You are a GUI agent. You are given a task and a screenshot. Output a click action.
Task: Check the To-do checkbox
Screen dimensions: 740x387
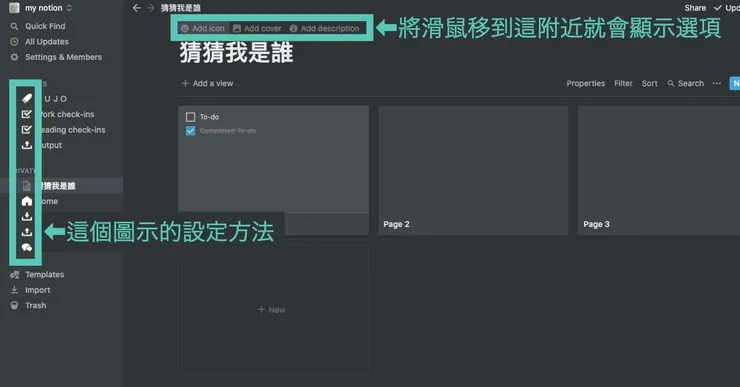190,117
